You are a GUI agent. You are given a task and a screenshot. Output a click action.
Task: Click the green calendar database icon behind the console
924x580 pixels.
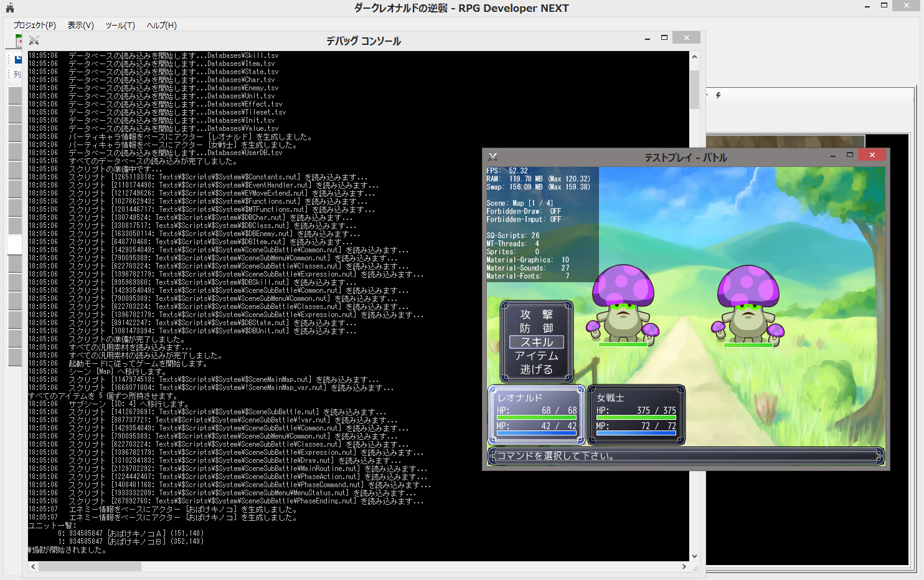point(19,39)
